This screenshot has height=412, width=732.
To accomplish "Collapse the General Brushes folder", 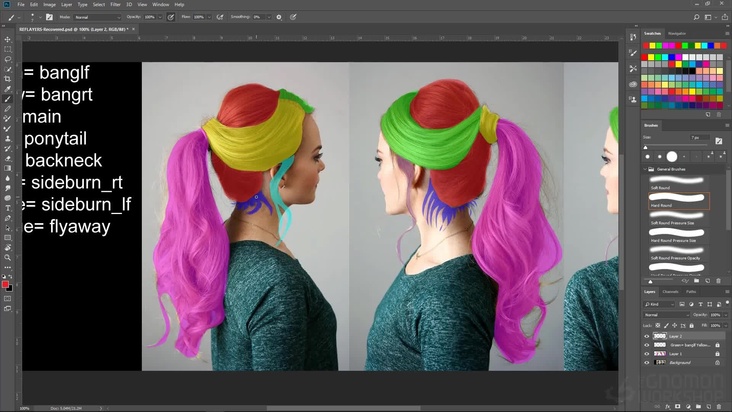I will pyautogui.click(x=646, y=170).
